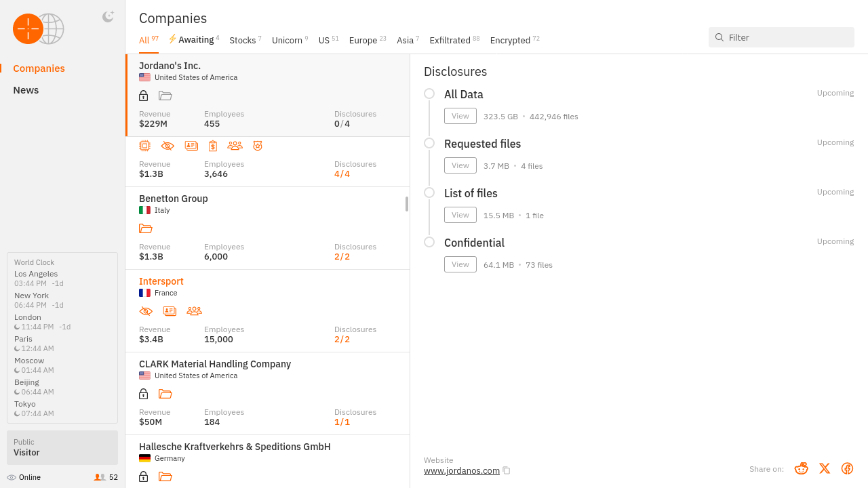Share on Reddit

(x=801, y=468)
